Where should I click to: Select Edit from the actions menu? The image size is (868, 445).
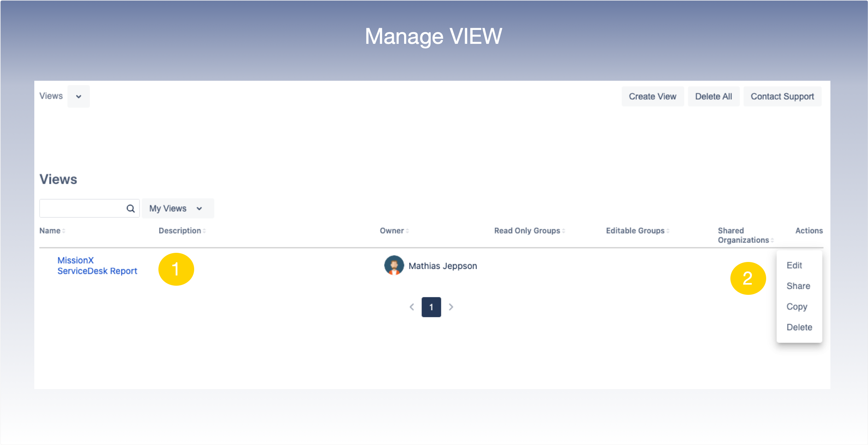[794, 266]
